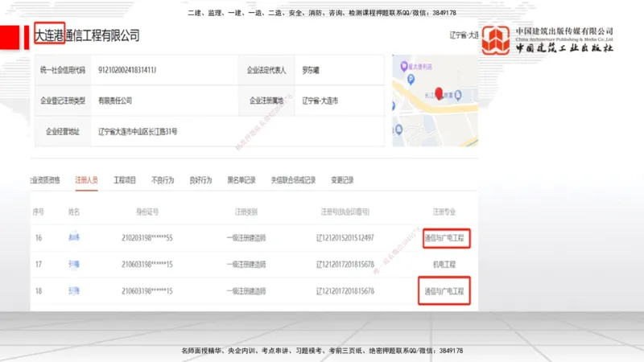
Task: Click 一级注册建造师 in row 17
Action: click(x=246, y=265)
